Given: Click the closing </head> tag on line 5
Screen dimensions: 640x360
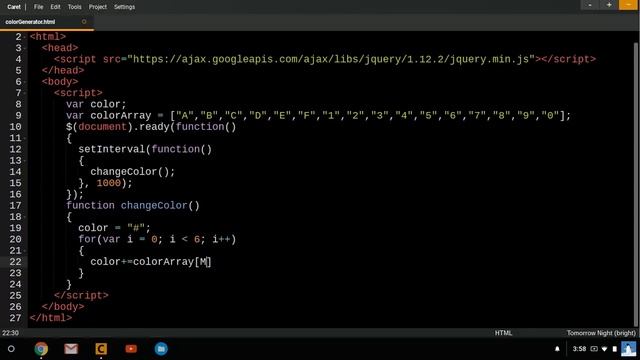Looking at the screenshot, I should pyautogui.click(x=63, y=71).
